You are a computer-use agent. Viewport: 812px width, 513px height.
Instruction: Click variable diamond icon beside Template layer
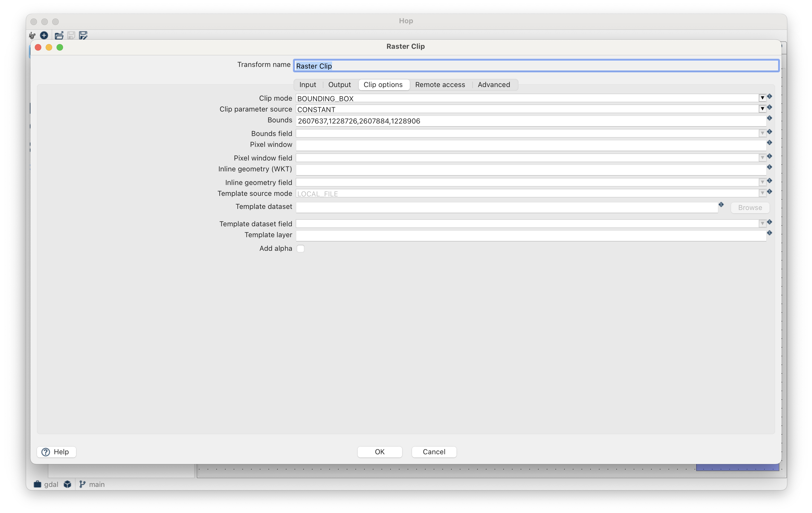[x=769, y=233]
